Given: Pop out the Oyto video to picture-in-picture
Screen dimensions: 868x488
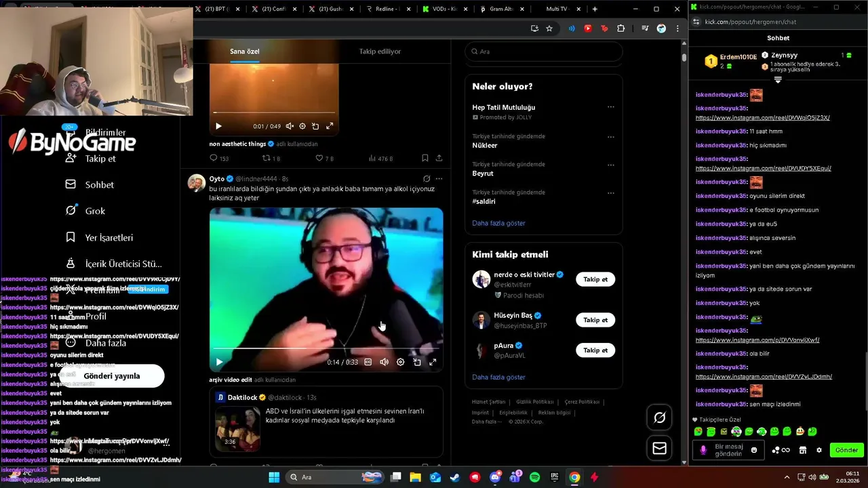Looking at the screenshot, I should (417, 362).
